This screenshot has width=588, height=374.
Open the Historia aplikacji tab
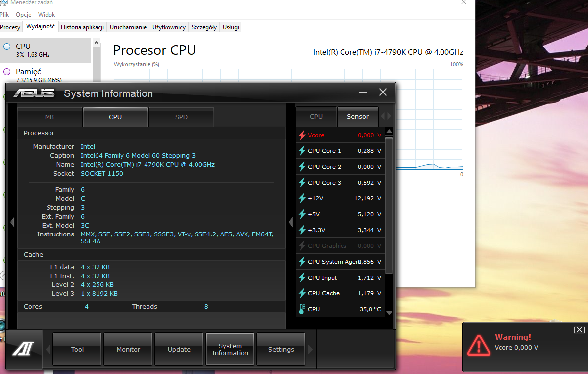click(83, 27)
